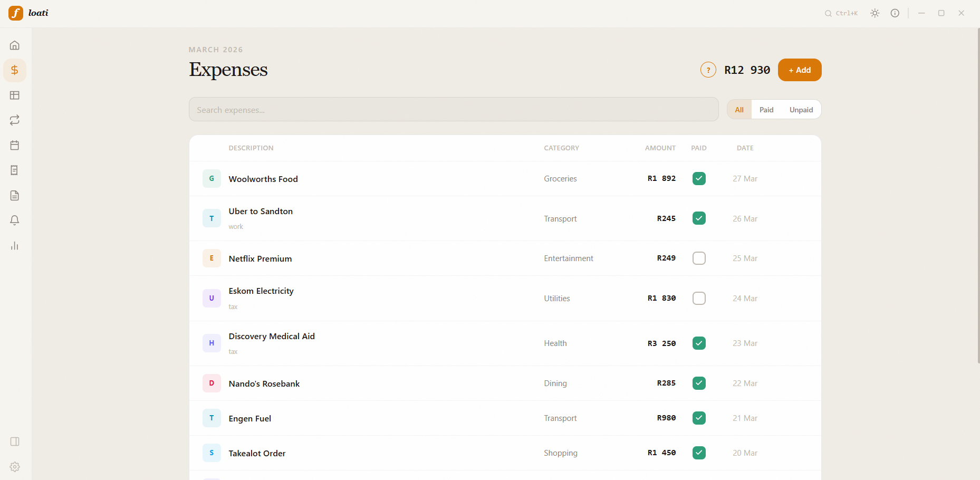Click the Groceries category cell
This screenshot has height=480, width=980.
pos(560,179)
